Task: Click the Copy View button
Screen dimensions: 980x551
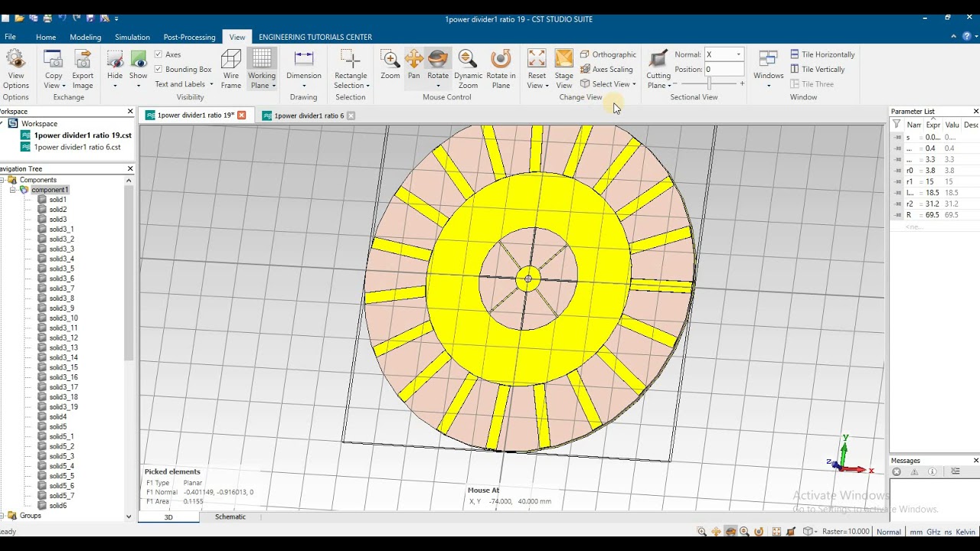Action: [x=54, y=69]
